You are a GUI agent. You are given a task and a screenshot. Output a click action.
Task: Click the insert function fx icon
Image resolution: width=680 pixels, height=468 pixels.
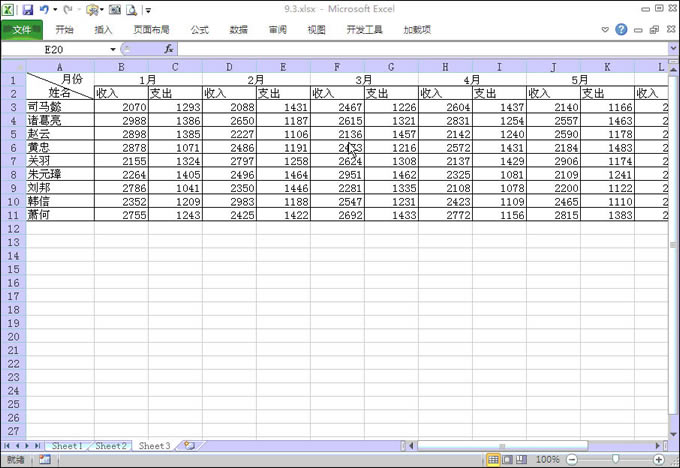click(169, 49)
